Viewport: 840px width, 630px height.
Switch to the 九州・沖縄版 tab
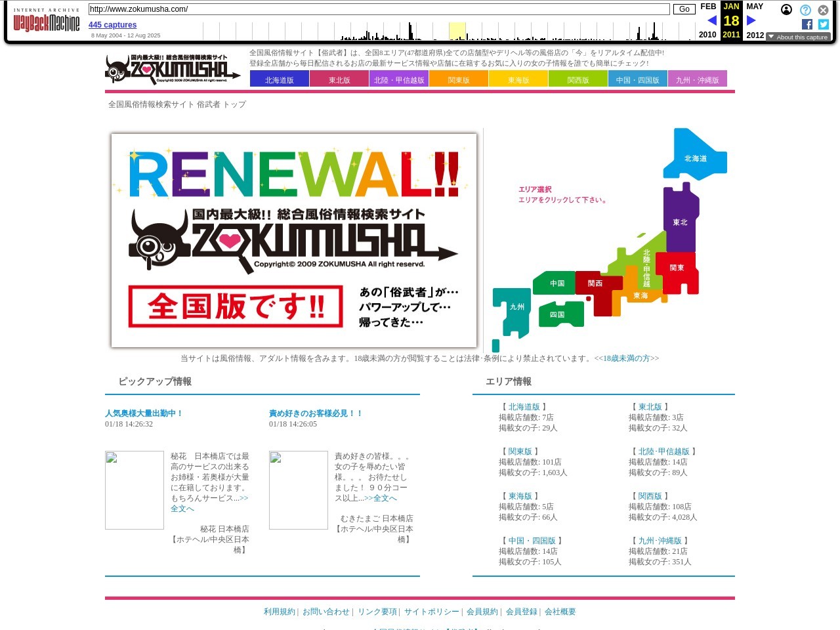(x=697, y=79)
